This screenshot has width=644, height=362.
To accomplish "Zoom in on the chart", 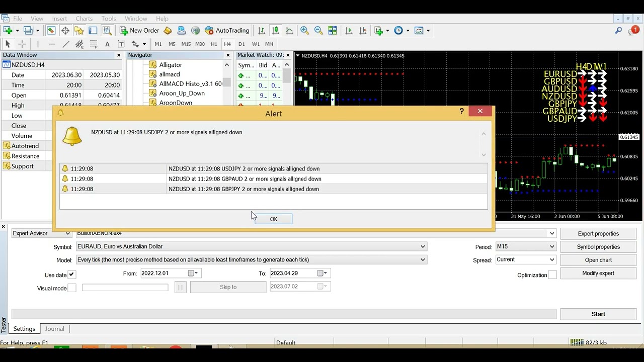I will point(304,31).
